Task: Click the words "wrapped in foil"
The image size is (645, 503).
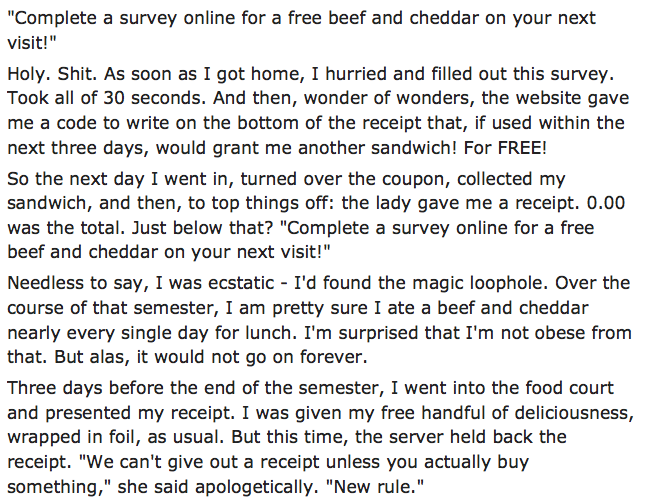Action: (x=72, y=437)
